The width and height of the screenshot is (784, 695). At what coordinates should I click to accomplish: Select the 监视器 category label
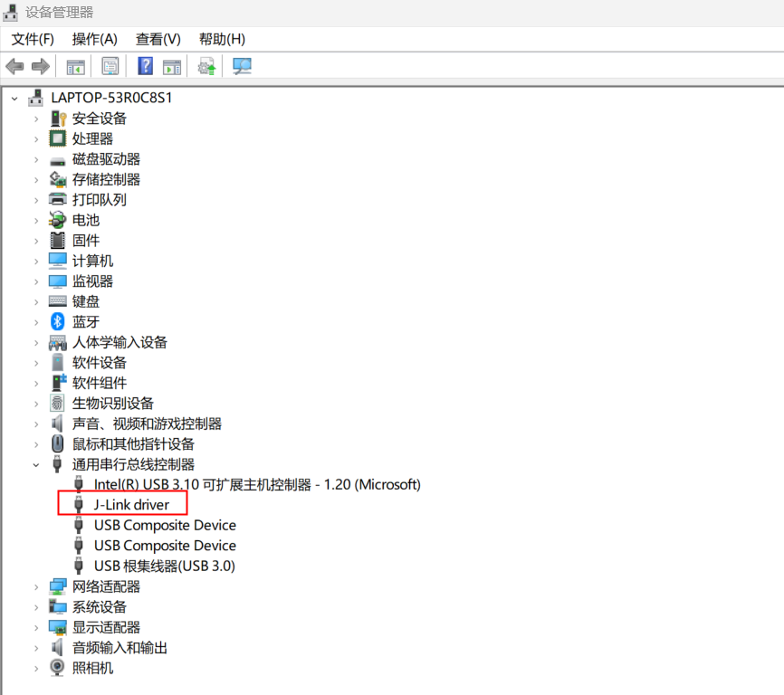[x=92, y=281]
